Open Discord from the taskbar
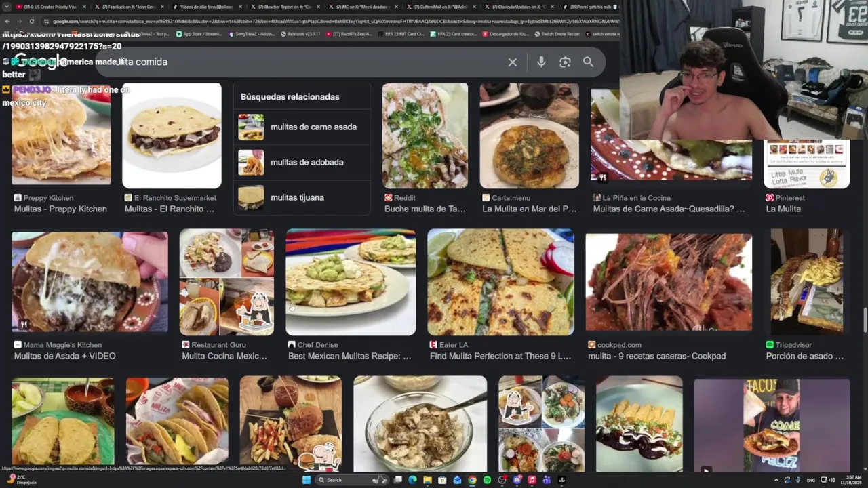The width and height of the screenshot is (868, 488). tap(517, 480)
